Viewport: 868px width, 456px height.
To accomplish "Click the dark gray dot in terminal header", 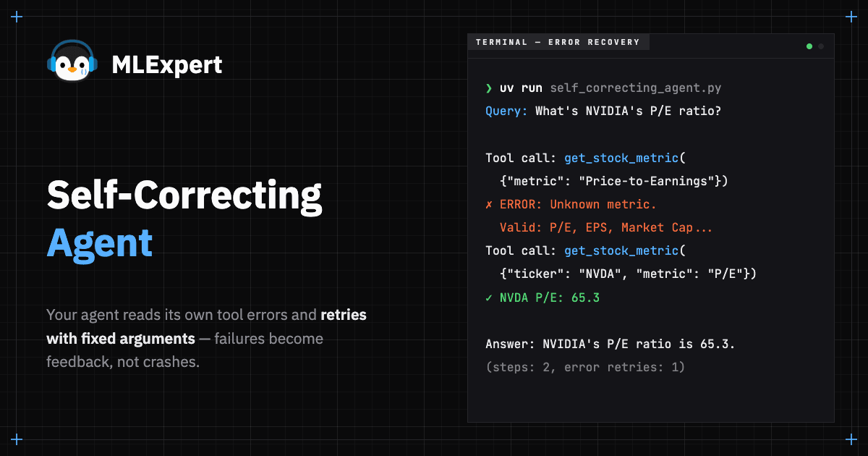I will point(821,46).
